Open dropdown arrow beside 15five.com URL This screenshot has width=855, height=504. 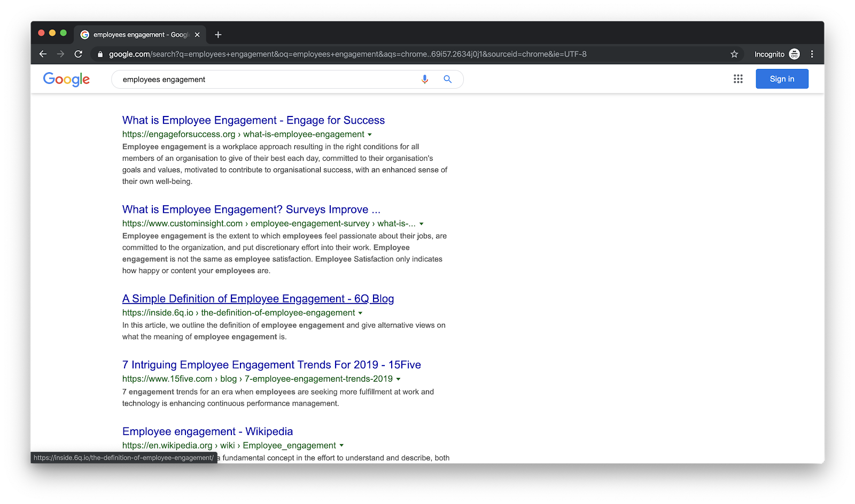[x=398, y=379]
